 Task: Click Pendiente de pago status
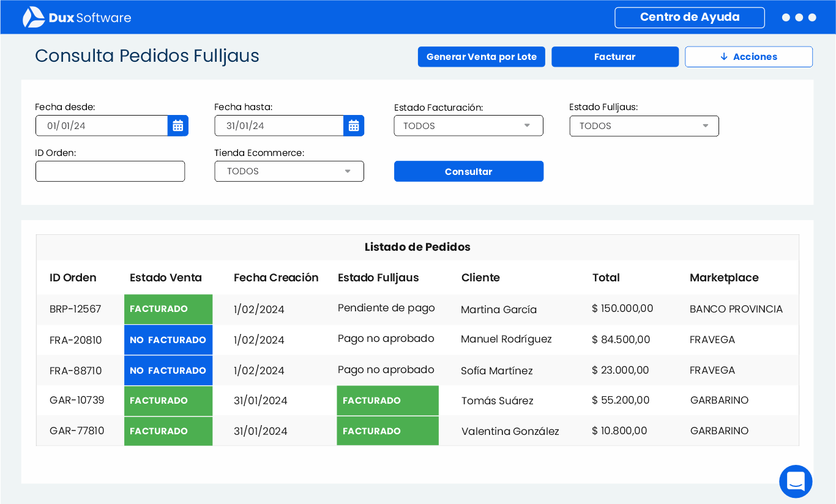386,308
